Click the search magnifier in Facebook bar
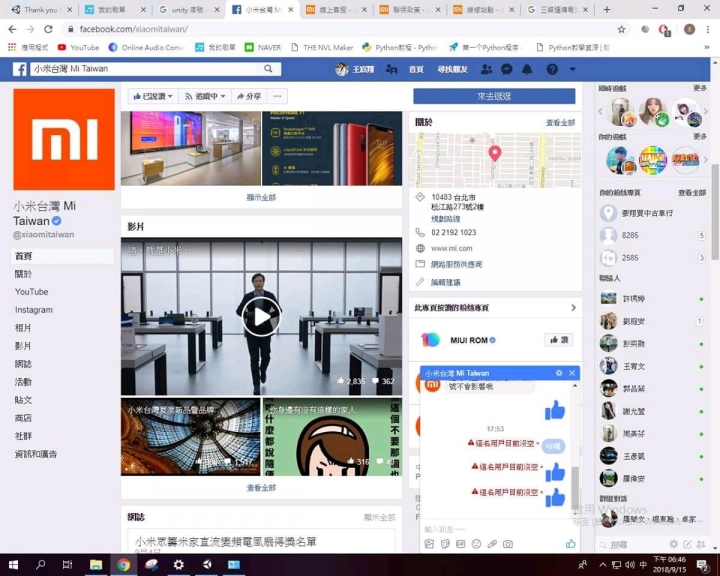Viewport: 720px width, 576px height. click(268, 69)
